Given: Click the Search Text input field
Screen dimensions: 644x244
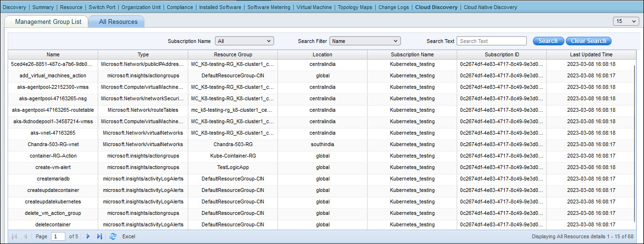Looking at the screenshot, I should 491,41.
